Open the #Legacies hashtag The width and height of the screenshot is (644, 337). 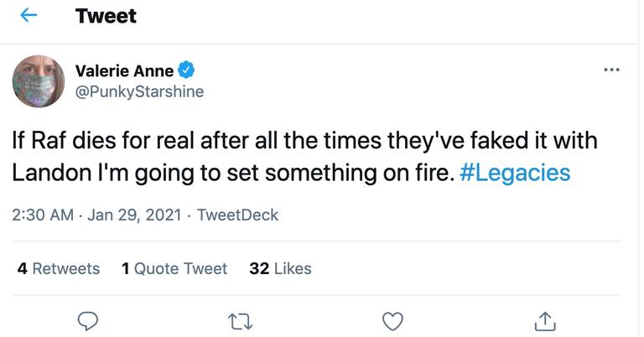pos(515,173)
